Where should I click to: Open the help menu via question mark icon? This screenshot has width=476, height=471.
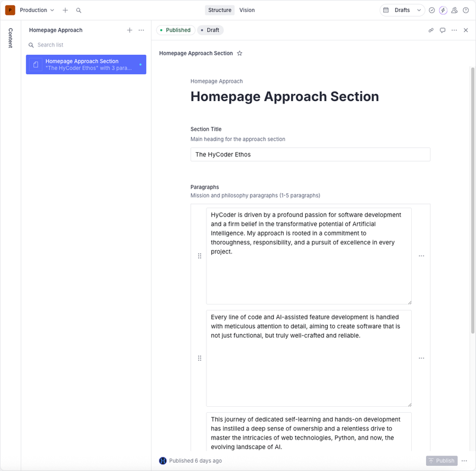[466, 10]
